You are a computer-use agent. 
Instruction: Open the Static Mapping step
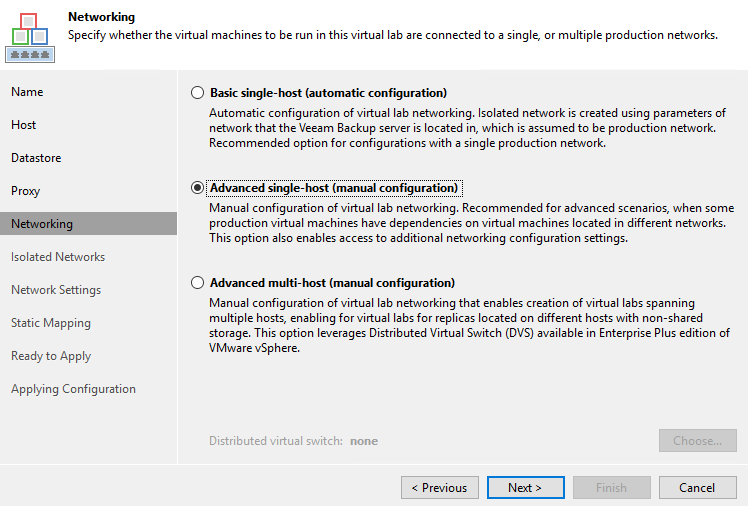click(51, 323)
